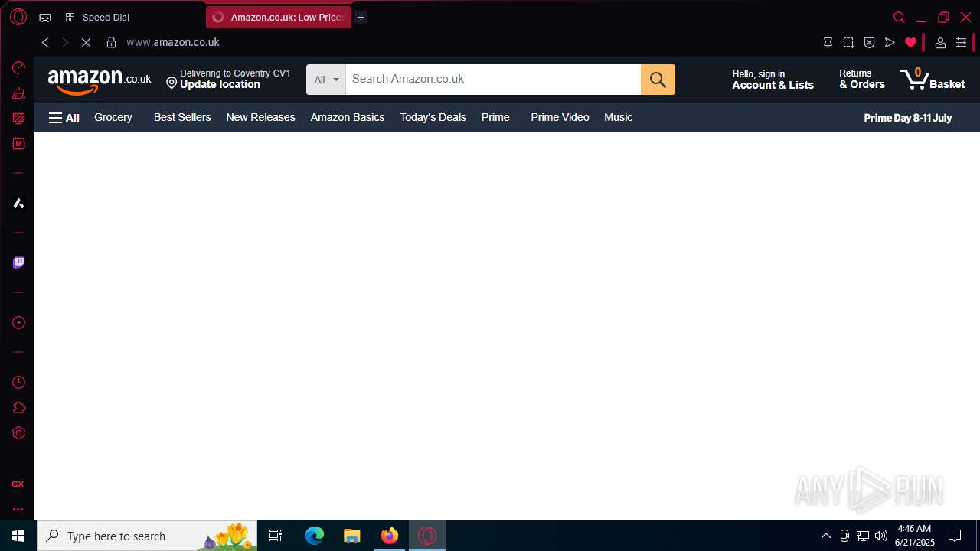Open the Opera profile account icon
This screenshot has height=551, width=980.
tap(940, 43)
